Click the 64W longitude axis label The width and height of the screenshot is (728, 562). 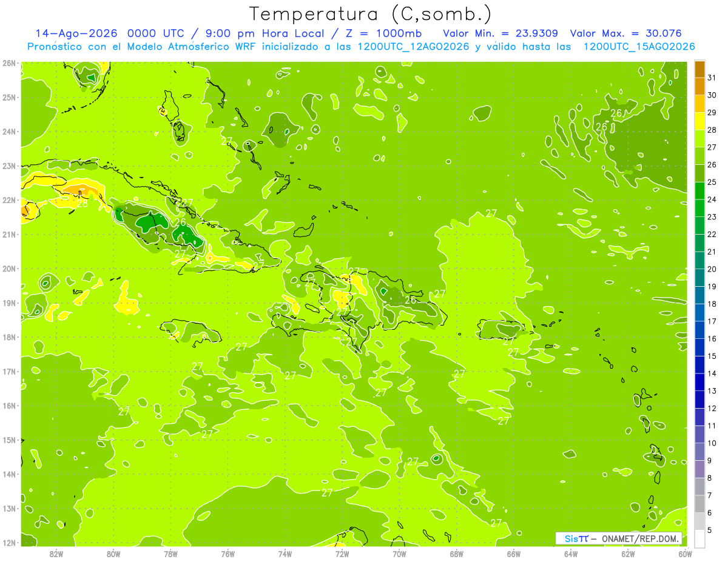(571, 554)
